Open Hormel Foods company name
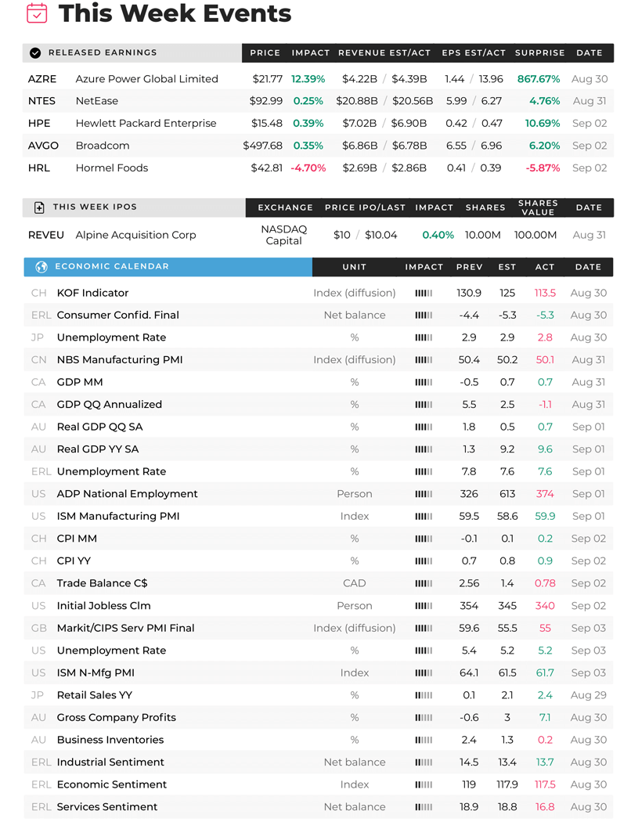The height and width of the screenshot is (840, 631). point(111,168)
